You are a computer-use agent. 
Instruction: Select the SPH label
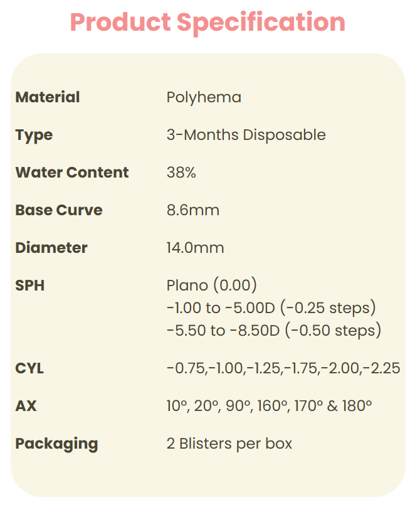[29, 286]
